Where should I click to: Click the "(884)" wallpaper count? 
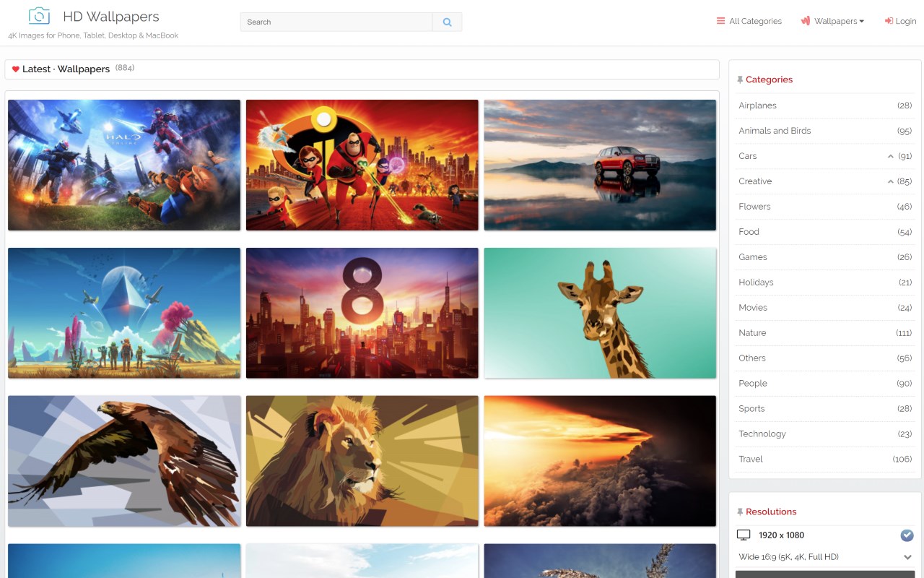(125, 68)
